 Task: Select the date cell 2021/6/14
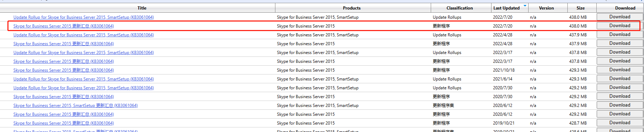(503, 79)
